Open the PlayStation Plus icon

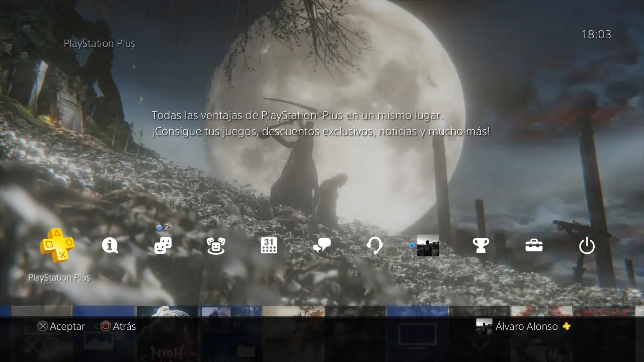point(57,245)
